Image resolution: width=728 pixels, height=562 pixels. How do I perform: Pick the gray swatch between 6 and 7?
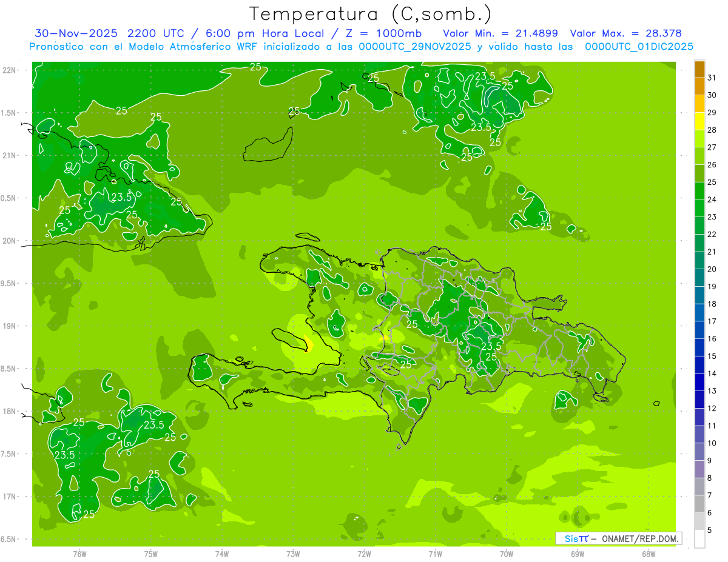click(x=699, y=504)
